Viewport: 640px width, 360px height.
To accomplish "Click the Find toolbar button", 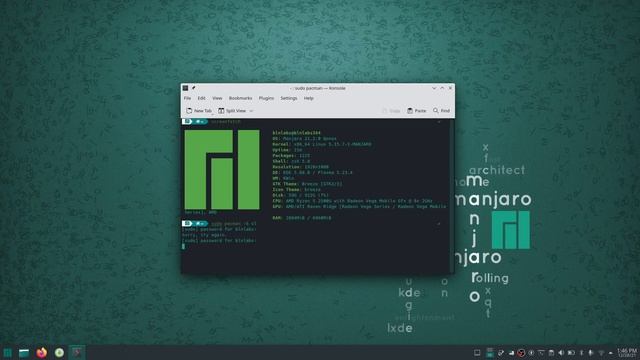I will [441, 111].
